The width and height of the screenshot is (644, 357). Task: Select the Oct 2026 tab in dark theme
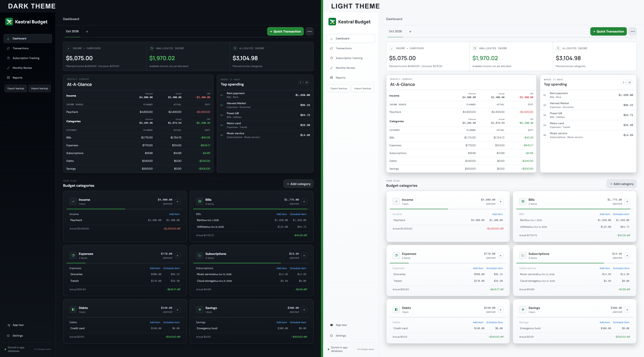click(x=72, y=31)
